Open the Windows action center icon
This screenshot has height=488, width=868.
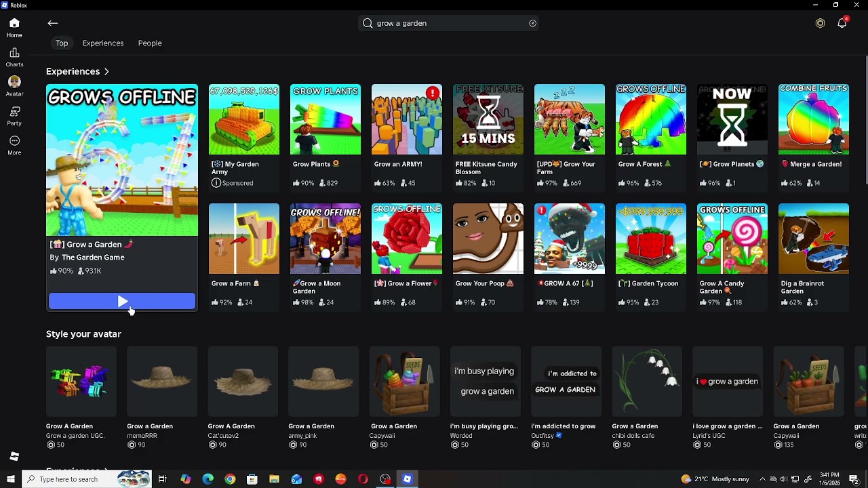pyautogui.click(x=854, y=479)
